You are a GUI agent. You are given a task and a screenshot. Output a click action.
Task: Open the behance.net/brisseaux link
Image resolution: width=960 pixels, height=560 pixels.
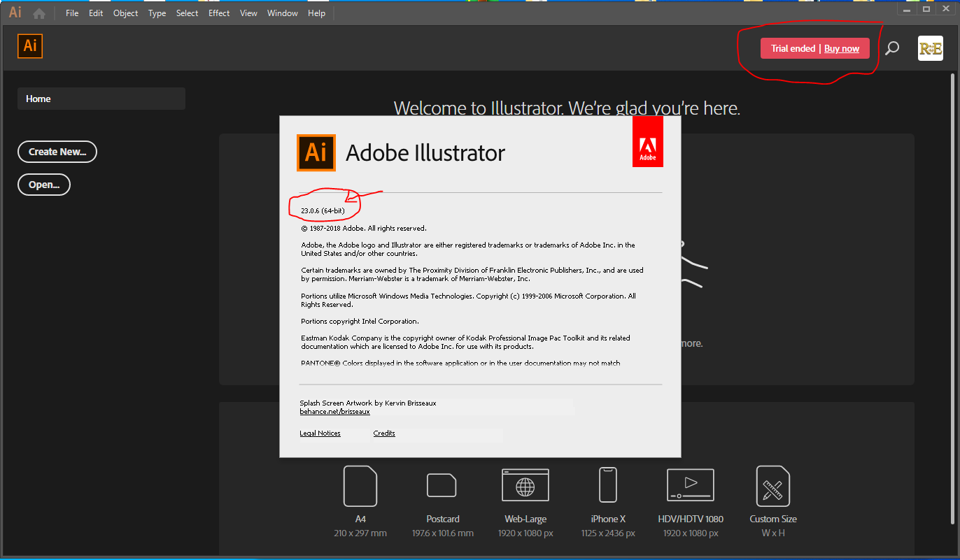pyautogui.click(x=334, y=412)
